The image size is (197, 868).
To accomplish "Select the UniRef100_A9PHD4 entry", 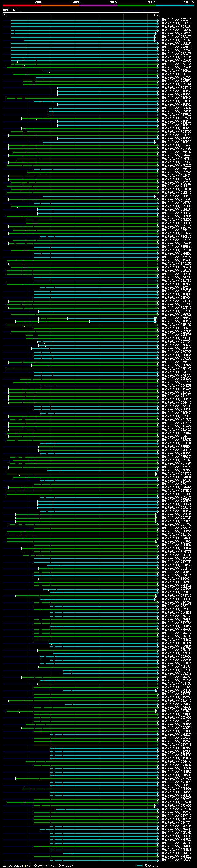I will 177,446.
